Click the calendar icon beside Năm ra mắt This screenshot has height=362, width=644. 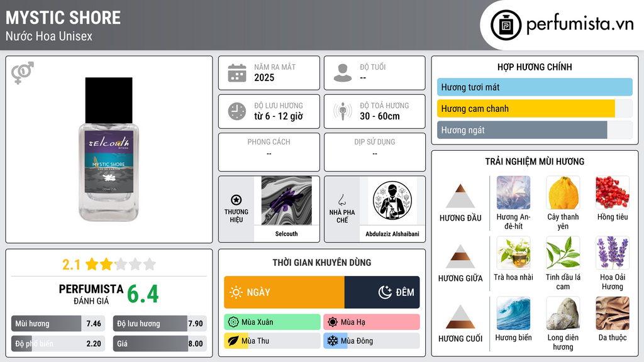(x=237, y=73)
